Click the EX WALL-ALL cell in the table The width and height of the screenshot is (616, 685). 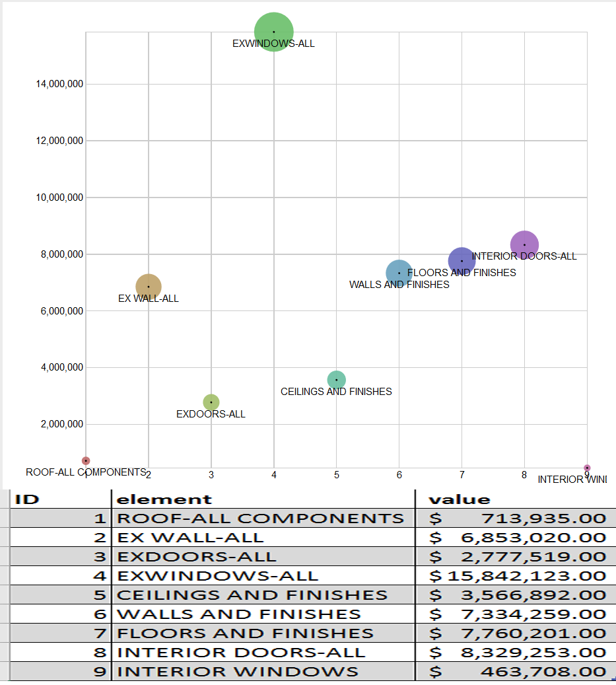(x=190, y=538)
